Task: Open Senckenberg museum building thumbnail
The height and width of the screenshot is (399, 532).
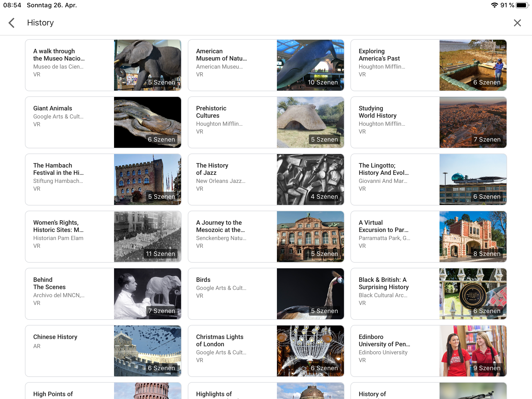Action: (x=310, y=237)
